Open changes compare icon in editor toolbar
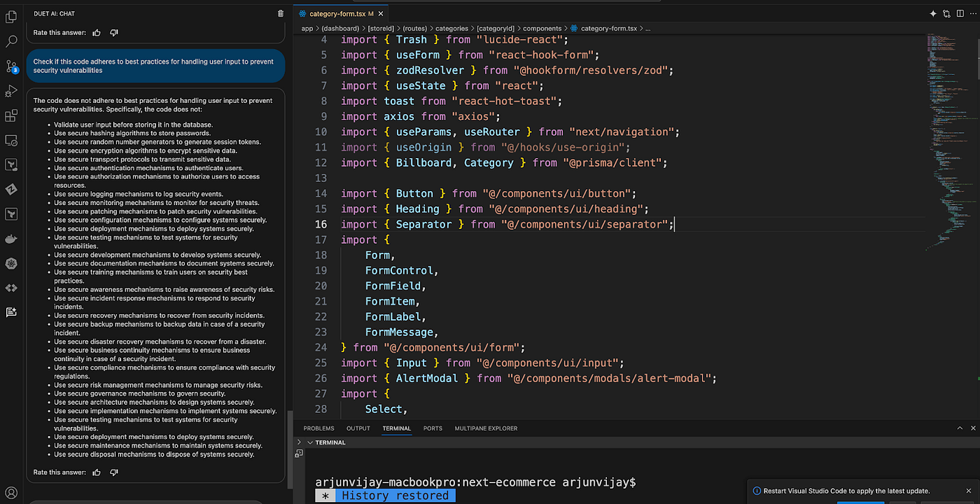The width and height of the screenshot is (980, 504). 946,13
